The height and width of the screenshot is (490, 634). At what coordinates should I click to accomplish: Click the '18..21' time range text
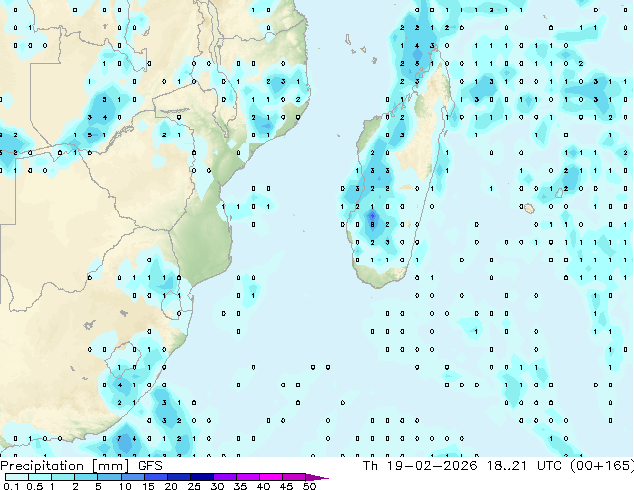coord(507,466)
